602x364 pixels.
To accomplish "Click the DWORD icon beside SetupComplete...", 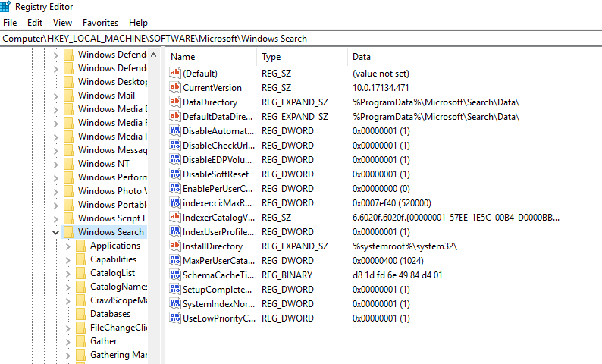I will coord(175,289).
